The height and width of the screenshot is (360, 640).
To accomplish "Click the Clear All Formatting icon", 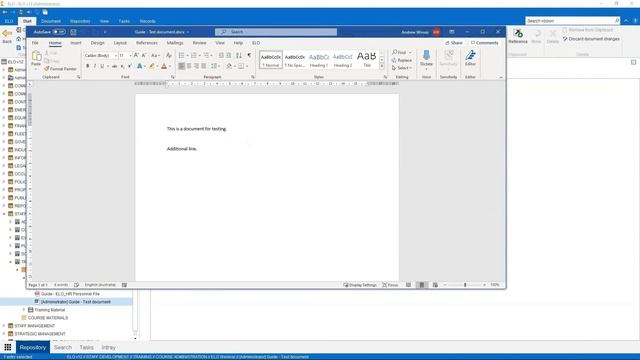I will point(169,55).
